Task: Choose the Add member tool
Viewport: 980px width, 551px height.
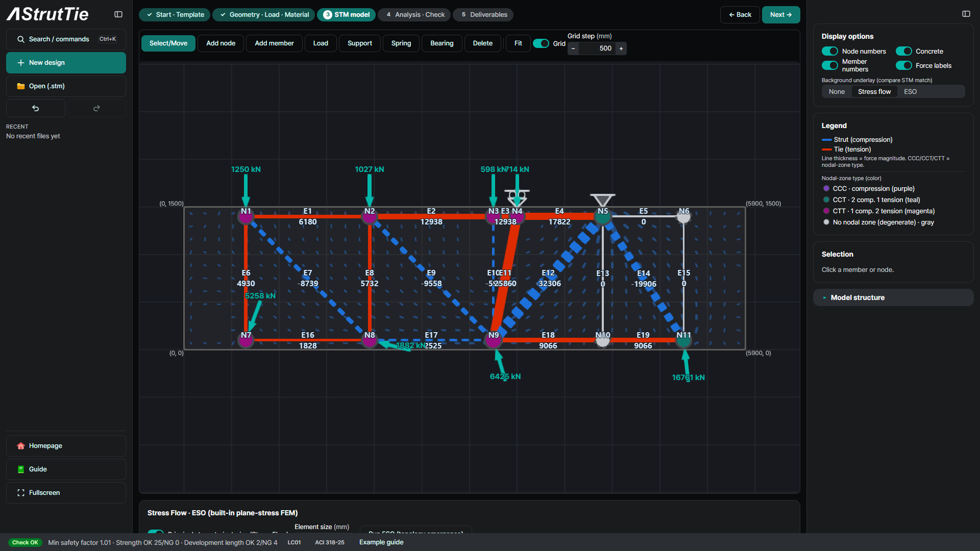Action: coord(274,43)
